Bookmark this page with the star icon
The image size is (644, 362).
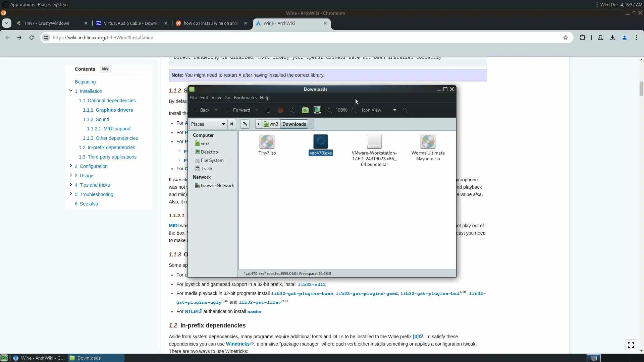coord(566,38)
